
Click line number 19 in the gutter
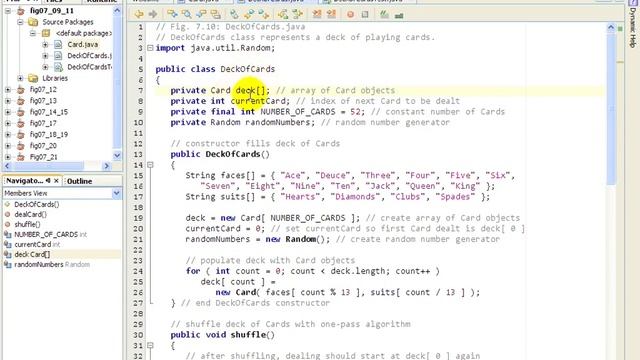tap(138, 218)
